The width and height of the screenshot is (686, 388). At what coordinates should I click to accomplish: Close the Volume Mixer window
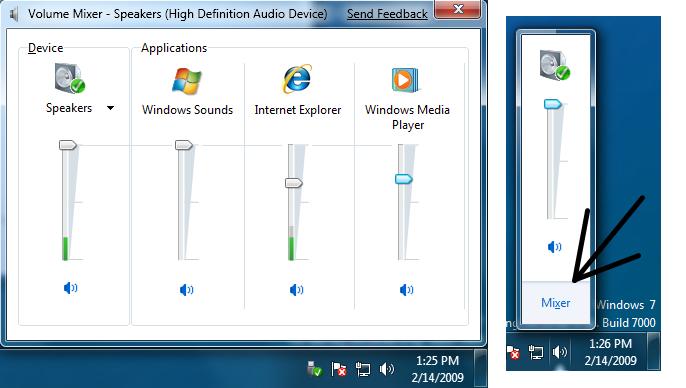tap(458, 9)
